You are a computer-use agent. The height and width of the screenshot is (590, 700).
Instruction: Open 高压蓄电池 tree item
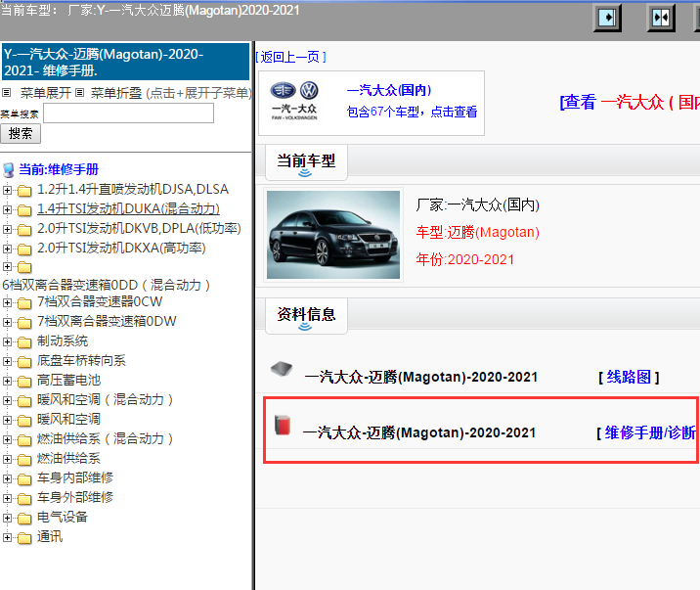click(x=68, y=380)
